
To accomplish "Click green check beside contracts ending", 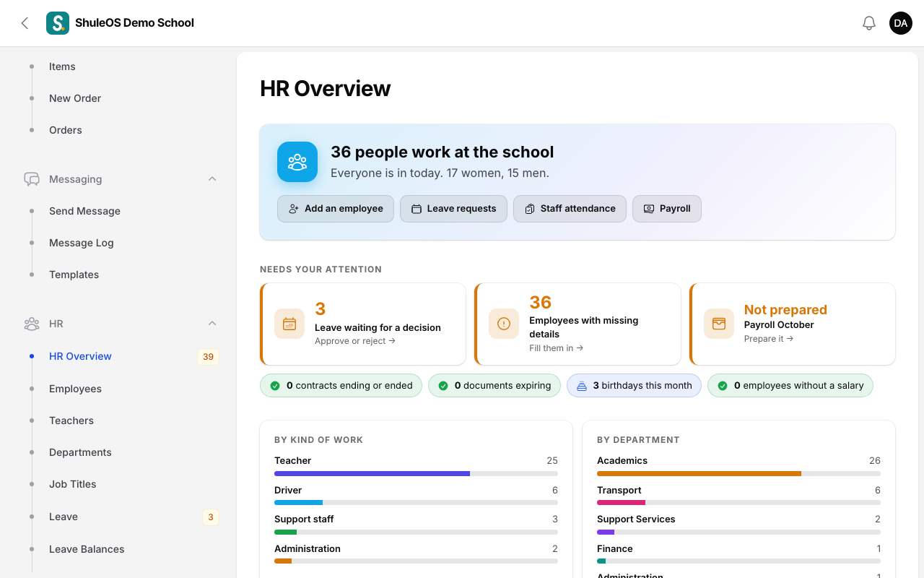I will [275, 386].
